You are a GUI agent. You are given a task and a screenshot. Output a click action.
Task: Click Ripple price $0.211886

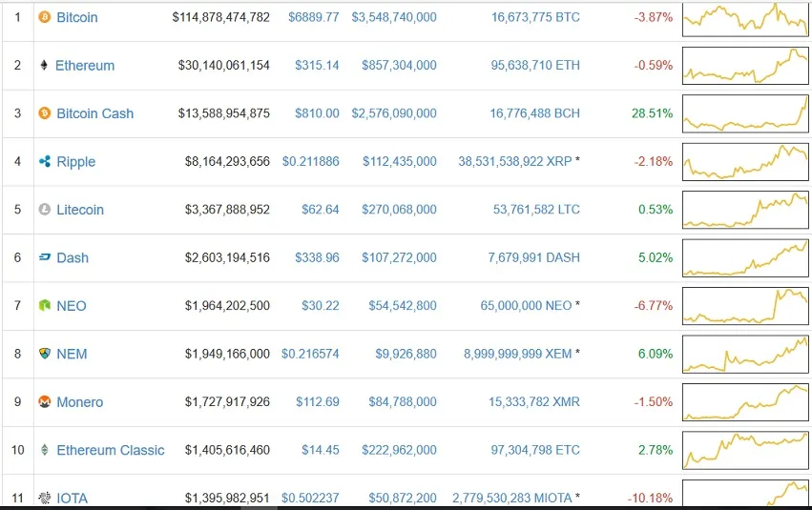coord(311,161)
